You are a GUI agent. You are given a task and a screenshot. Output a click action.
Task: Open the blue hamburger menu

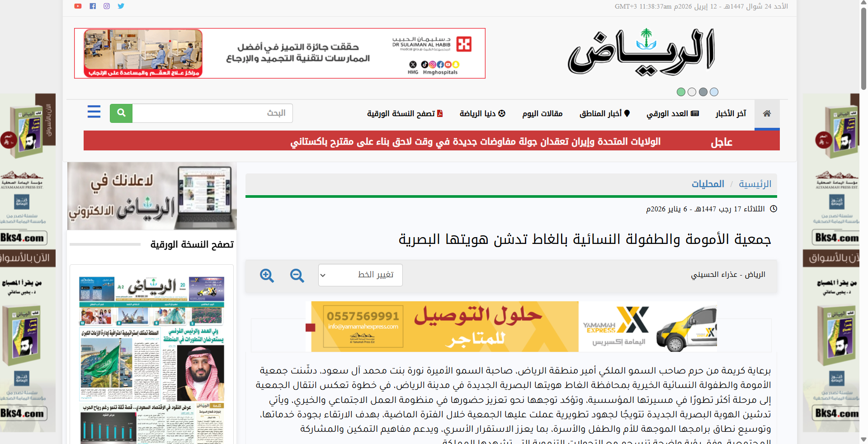coord(94,112)
